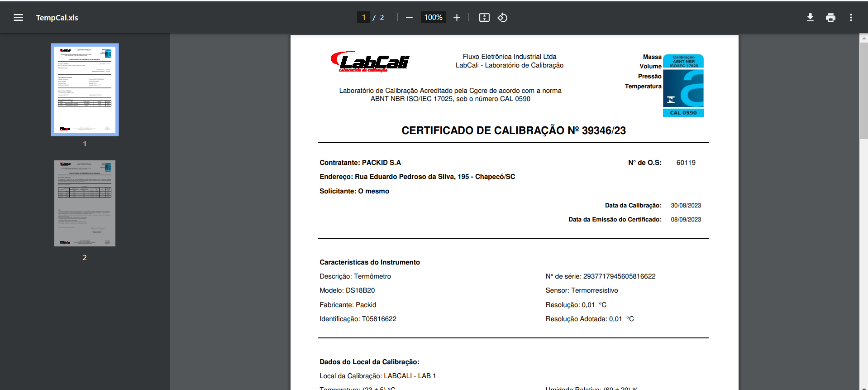This screenshot has width=868, height=390.
Task: Open page 2 thumbnail in sidebar
Action: 85,203
